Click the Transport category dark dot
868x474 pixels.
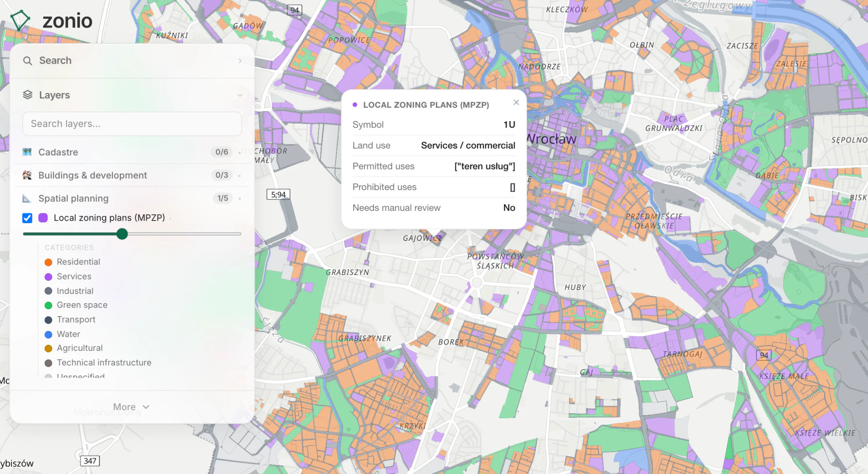click(x=48, y=320)
